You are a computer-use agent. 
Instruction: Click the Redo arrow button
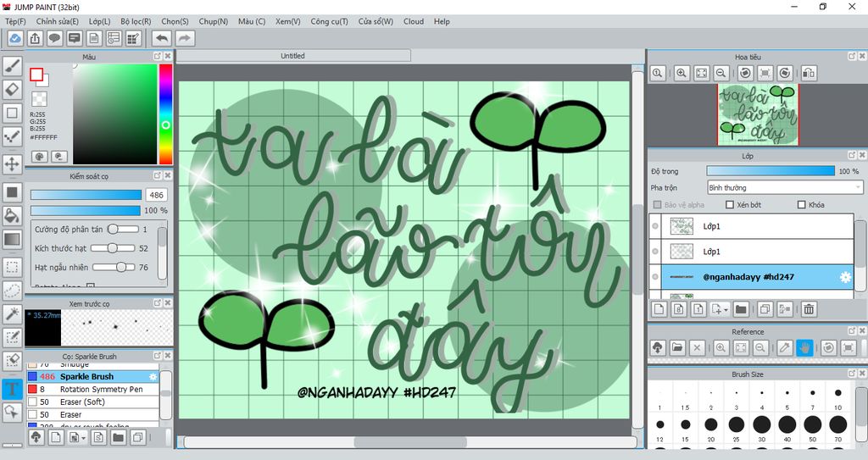click(186, 38)
